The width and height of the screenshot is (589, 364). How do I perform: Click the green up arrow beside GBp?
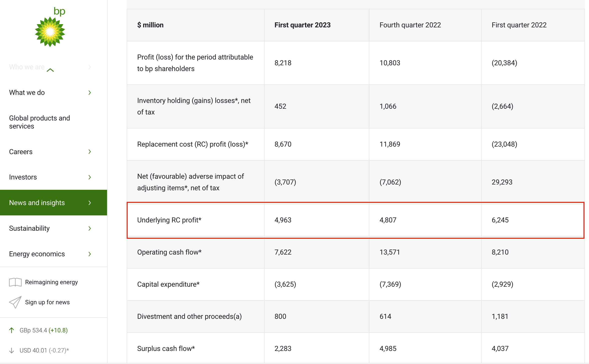(x=12, y=330)
